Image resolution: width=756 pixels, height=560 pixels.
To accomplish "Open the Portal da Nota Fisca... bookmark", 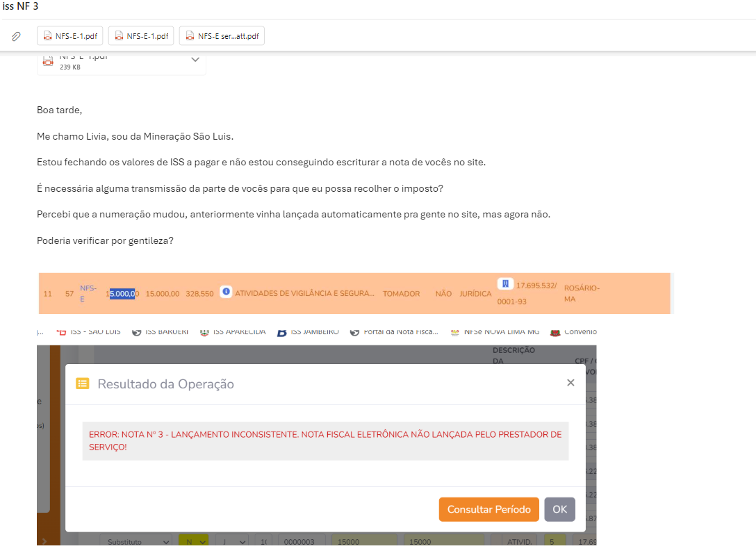I will [x=395, y=331].
